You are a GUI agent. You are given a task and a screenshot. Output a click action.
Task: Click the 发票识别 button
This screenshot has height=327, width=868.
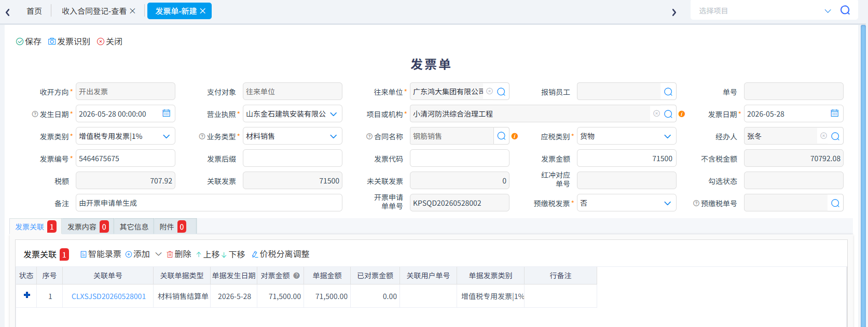click(69, 41)
